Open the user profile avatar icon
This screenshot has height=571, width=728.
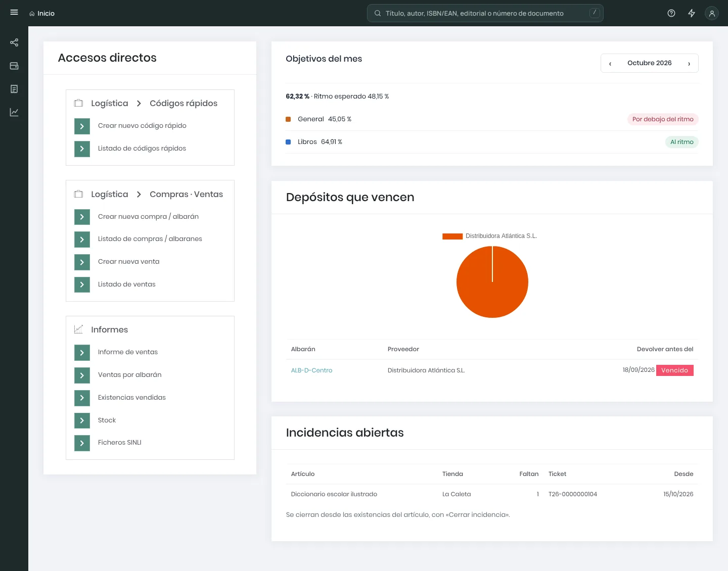pos(712,13)
